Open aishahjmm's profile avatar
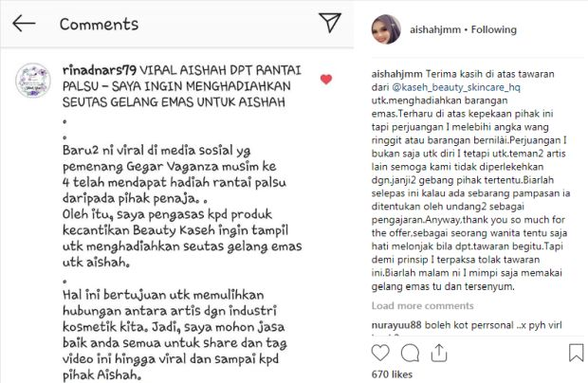 pyautogui.click(x=386, y=29)
